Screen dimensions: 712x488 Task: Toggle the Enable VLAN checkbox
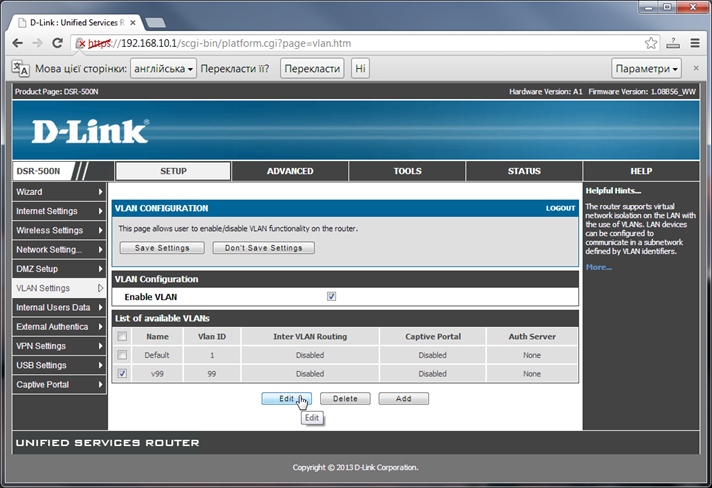click(x=331, y=297)
